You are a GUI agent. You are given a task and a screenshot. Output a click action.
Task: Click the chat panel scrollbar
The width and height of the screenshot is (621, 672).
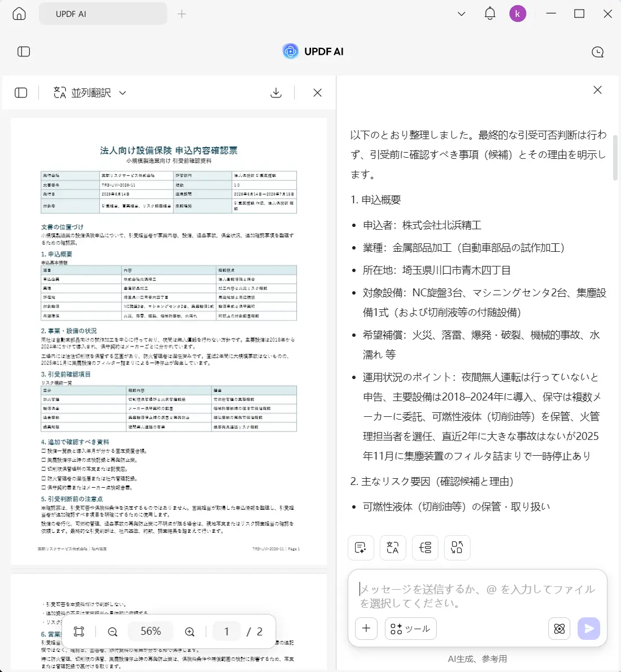click(x=615, y=158)
